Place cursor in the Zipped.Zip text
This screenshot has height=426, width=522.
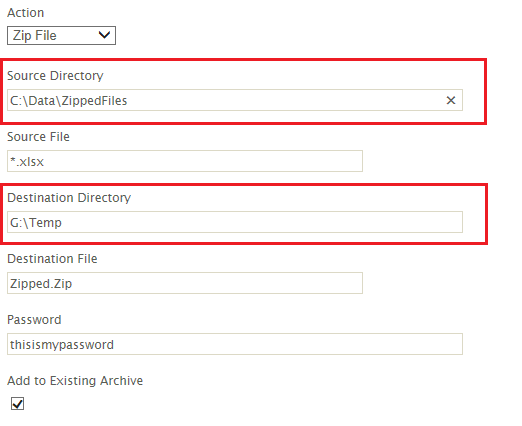(41, 284)
